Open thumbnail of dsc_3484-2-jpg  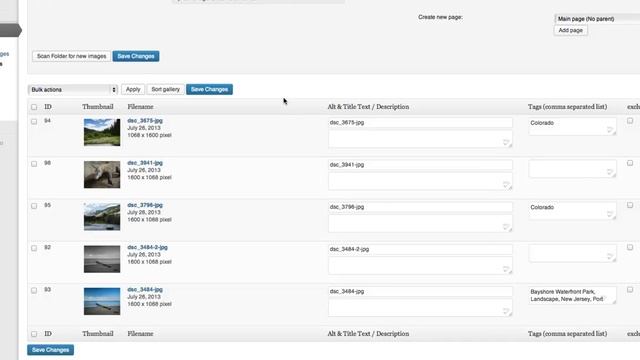(x=102, y=259)
